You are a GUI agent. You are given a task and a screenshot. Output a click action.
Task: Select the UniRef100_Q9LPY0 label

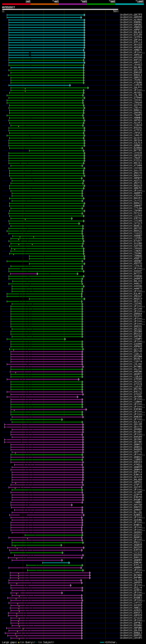(131, 87)
